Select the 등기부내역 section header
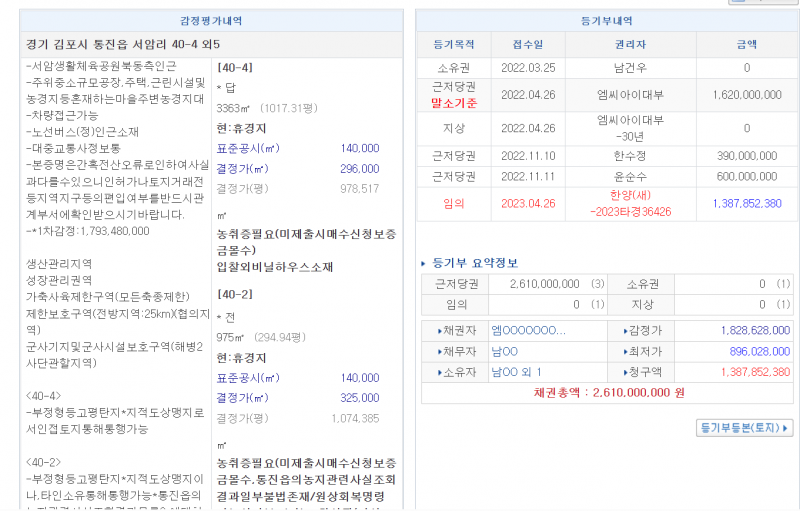 tap(607, 21)
